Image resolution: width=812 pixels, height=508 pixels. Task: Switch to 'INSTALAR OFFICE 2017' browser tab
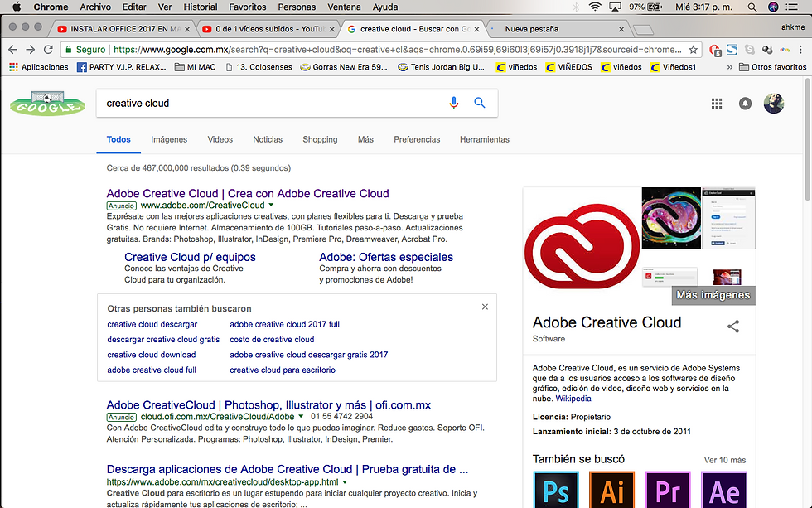point(123,29)
